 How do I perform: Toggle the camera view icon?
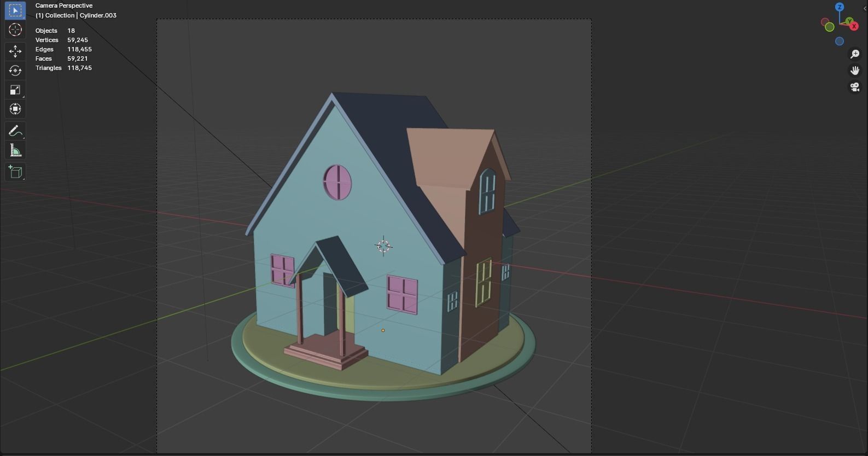[x=855, y=87]
